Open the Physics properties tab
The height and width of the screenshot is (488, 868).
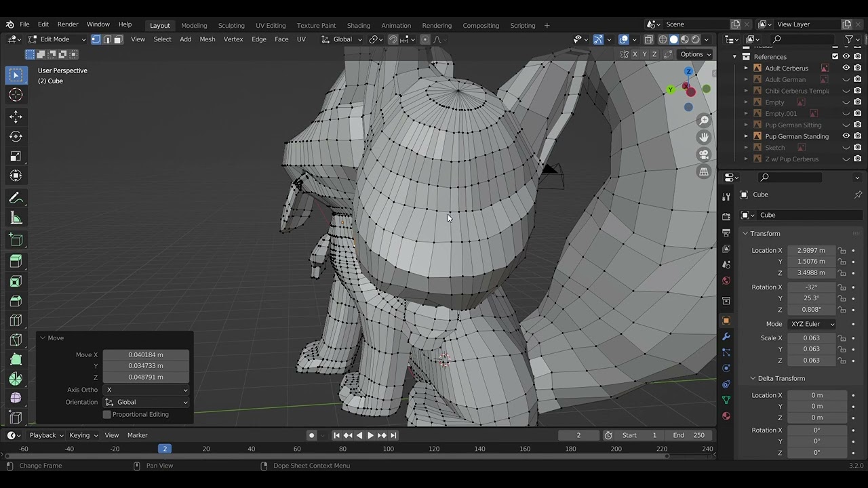pos(726,368)
